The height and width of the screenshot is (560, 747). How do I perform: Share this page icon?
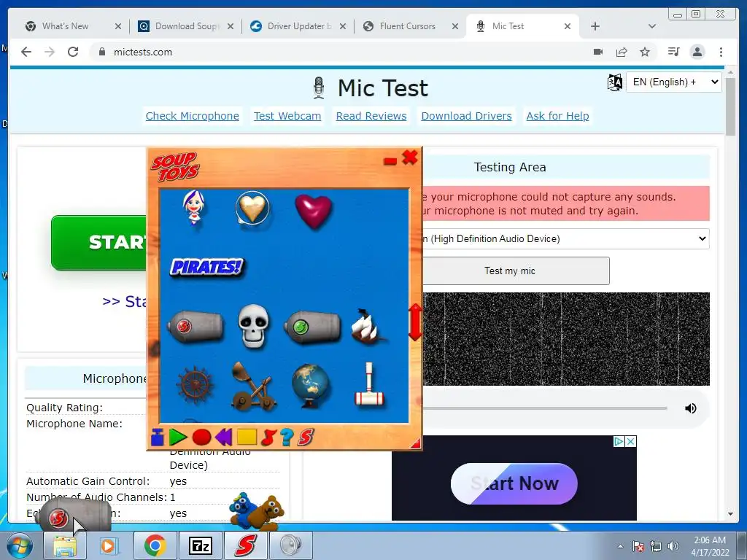(x=622, y=52)
